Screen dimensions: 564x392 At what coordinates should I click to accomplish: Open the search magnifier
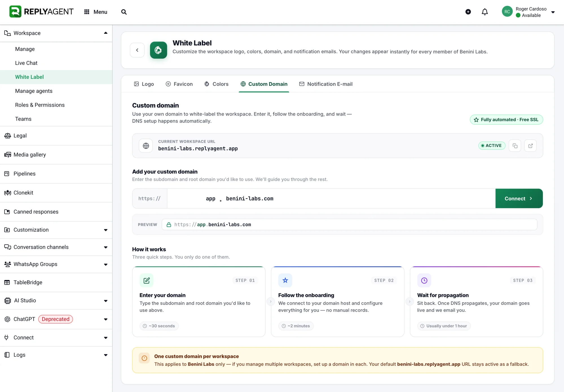[x=124, y=12]
